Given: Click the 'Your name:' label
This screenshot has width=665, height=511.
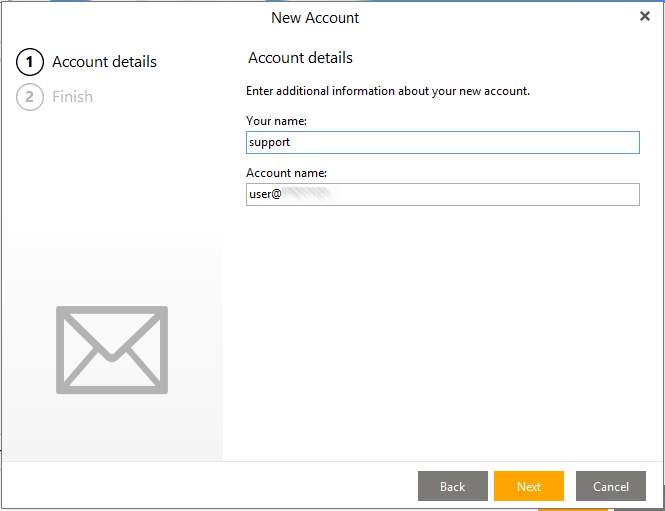Looking at the screenshot, I should pyautogui.click(x=276, y=121).
